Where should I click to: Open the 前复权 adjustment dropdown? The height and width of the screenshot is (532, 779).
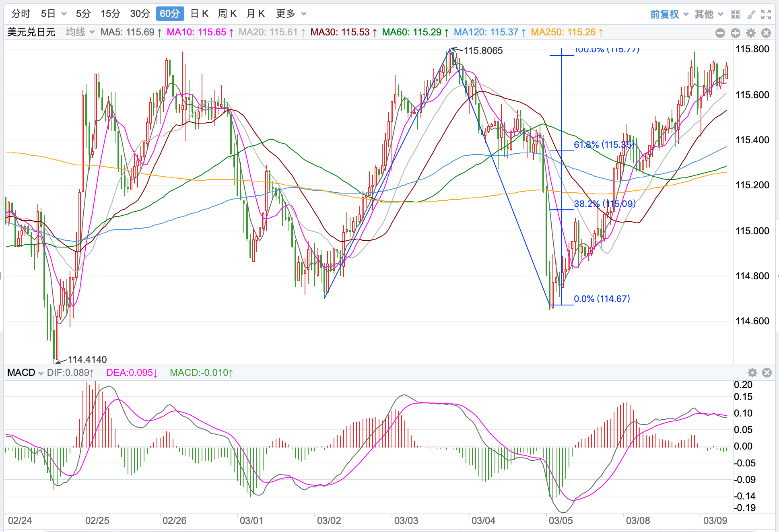(x=669, y=14)
